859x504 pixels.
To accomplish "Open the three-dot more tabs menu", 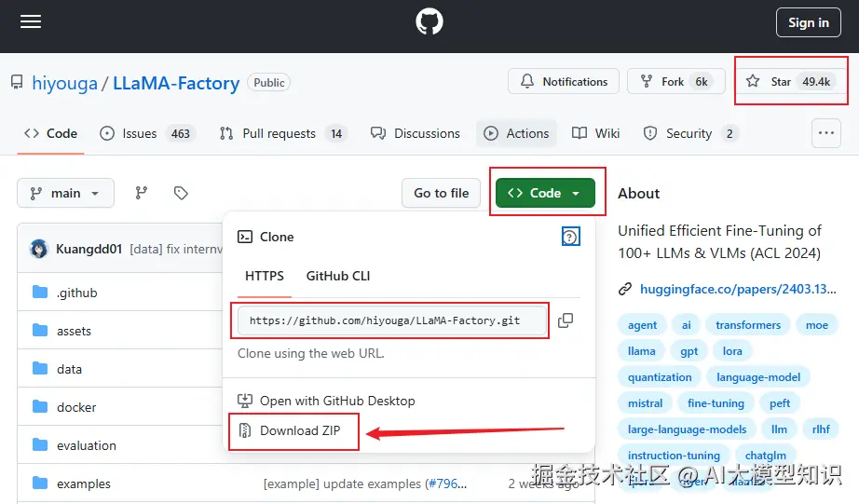I will pos(826,133).
